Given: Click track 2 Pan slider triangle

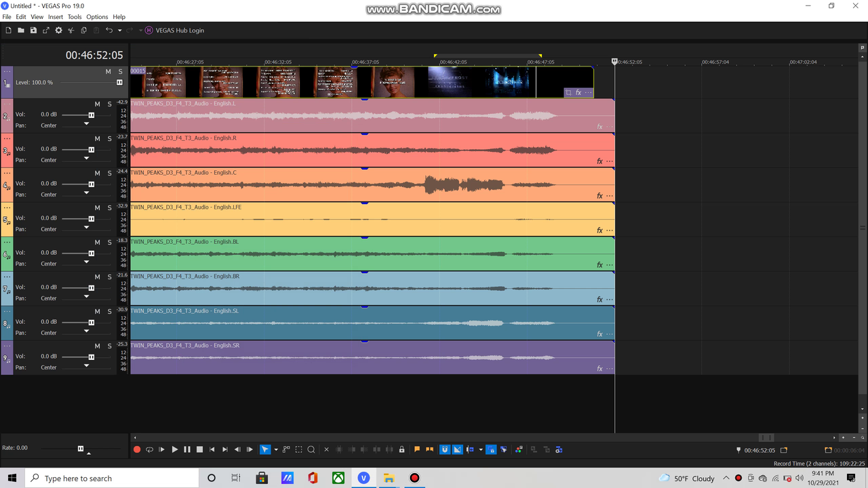Looking at the screenshot, I should (x=86, y=124).
